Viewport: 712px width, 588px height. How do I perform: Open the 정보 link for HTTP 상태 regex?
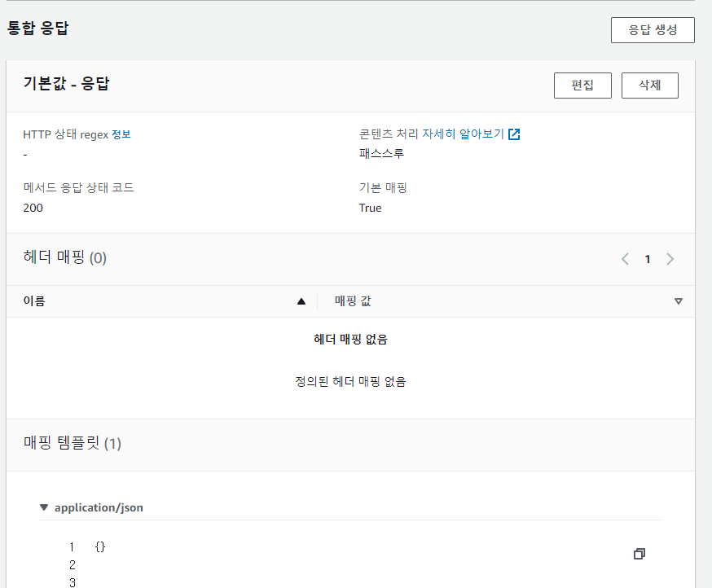tap(121, 134)
